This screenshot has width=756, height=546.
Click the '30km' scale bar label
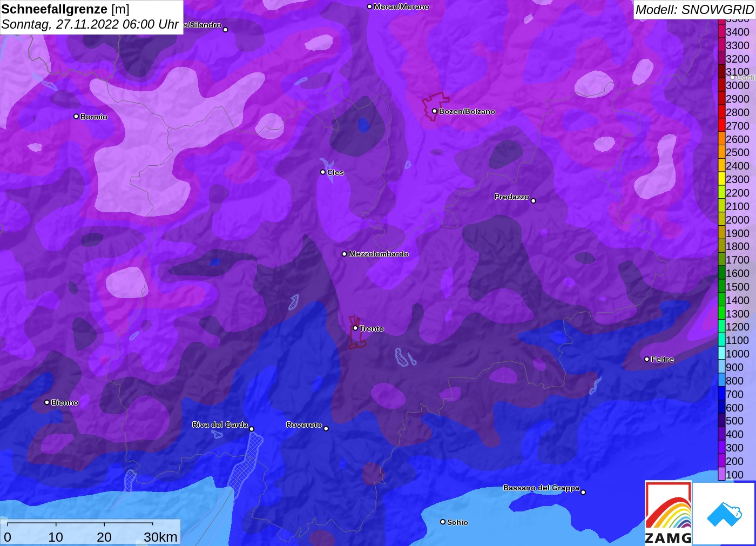pyautogui.click(x=160, y=537)
